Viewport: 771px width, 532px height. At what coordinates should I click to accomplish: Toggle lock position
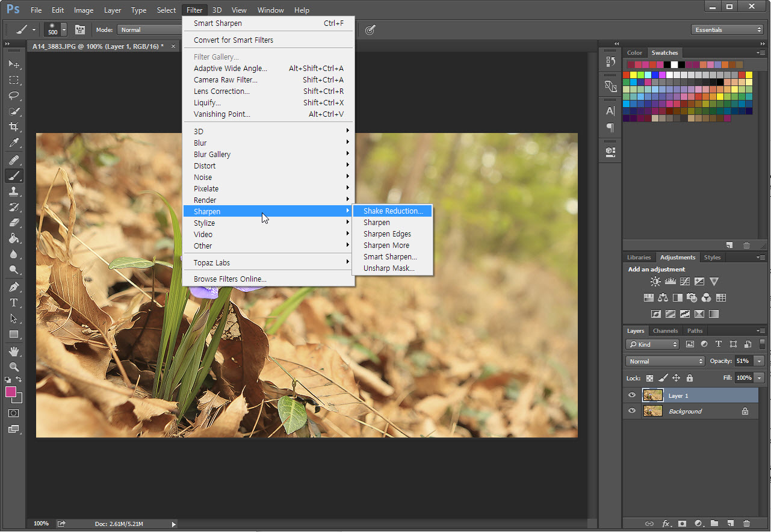point(676,378)
